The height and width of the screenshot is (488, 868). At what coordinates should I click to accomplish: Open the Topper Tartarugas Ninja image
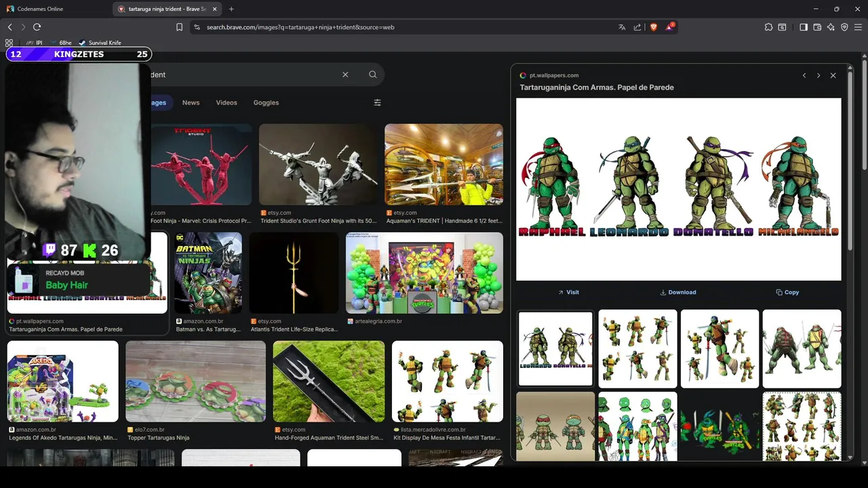point(195,382)
